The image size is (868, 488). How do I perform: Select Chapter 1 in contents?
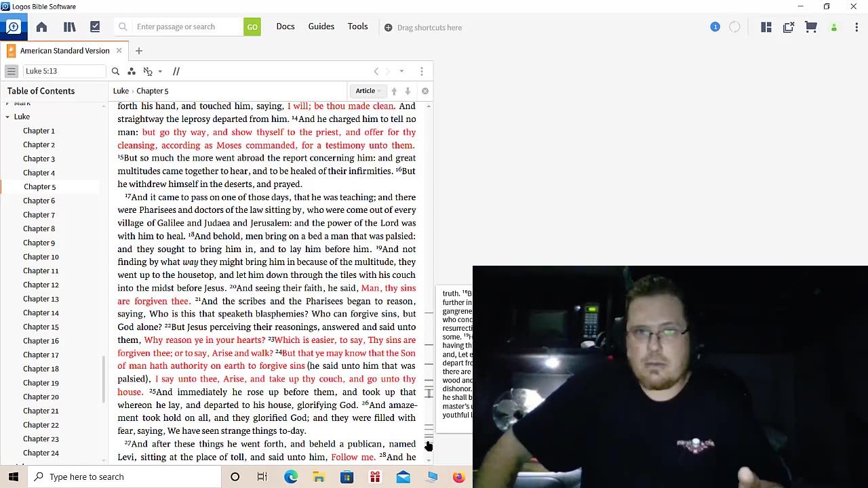[39, 131]
